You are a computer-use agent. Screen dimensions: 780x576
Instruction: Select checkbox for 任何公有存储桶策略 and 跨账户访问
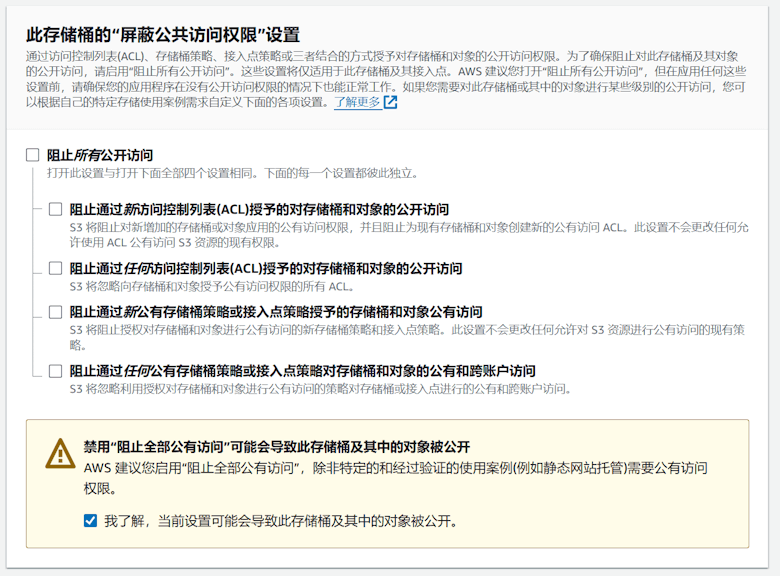click(x=55, y=371)
